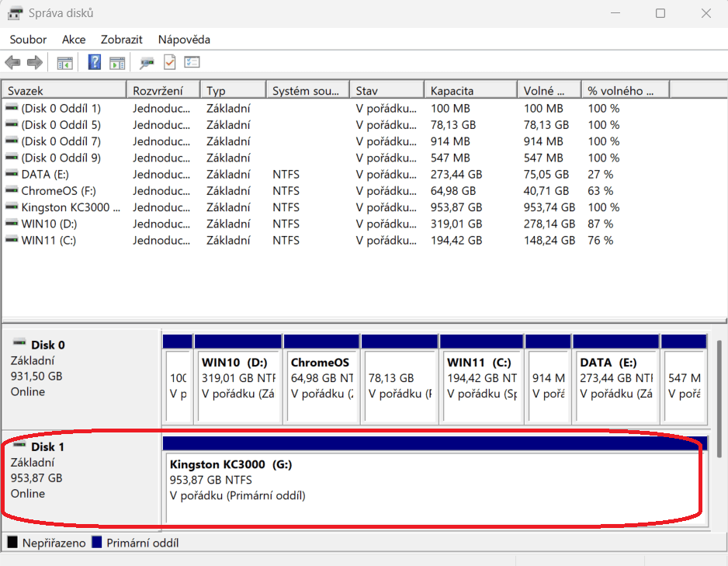Click the disk rescan/connect toolbar icon
Image resolution: width=728 pixels, height=566 pixels.
pyautogui.click(x=147, y=63)
